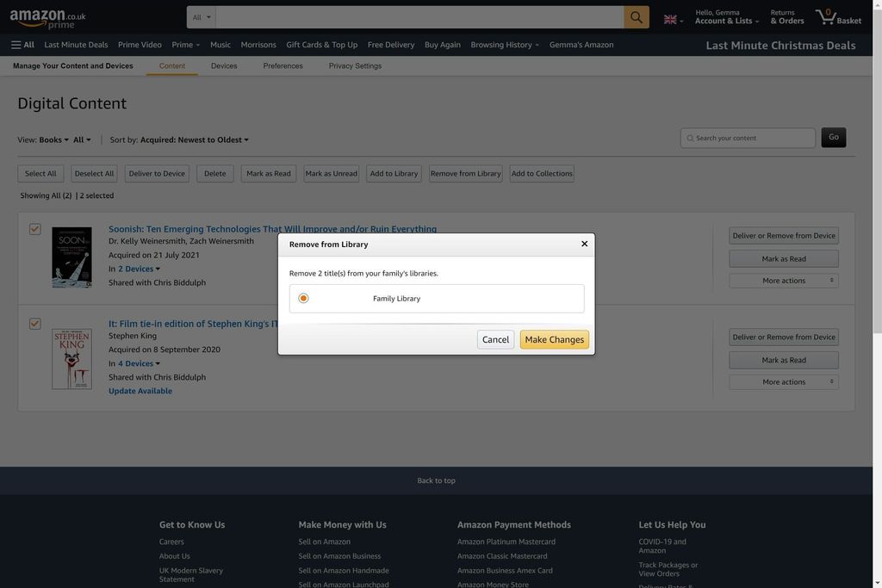The image size is (882, 588).
Task: Click the Delete button
Action: [214, 173]
